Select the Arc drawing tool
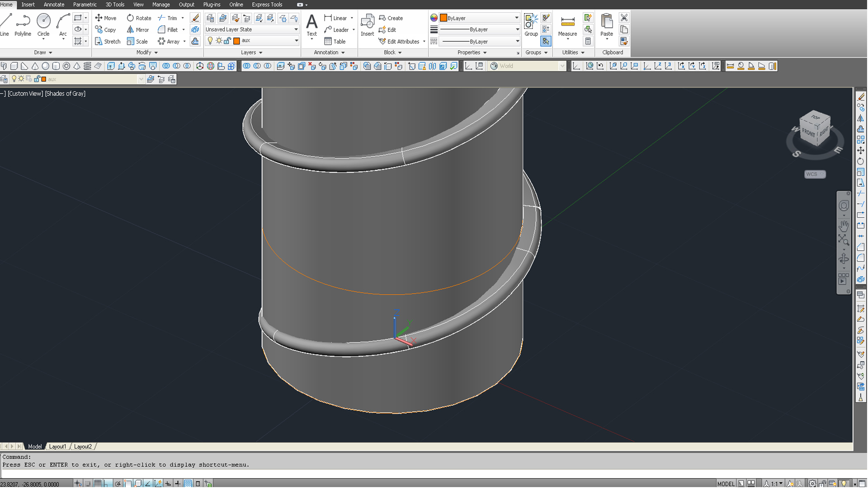The height and width of the screenshot is (488, 868). point(63,25)
